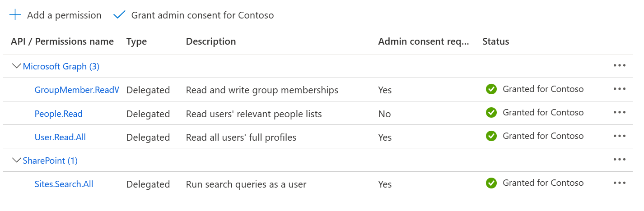The width and height of the screenshot is (644, 211).
Task: Open the ellipsis menu for Microsoft Graph row
Action: [x=620, y=66]
